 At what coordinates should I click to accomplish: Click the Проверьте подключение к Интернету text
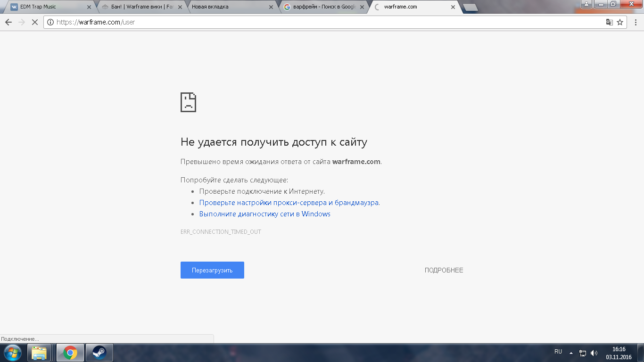point(262,191)
